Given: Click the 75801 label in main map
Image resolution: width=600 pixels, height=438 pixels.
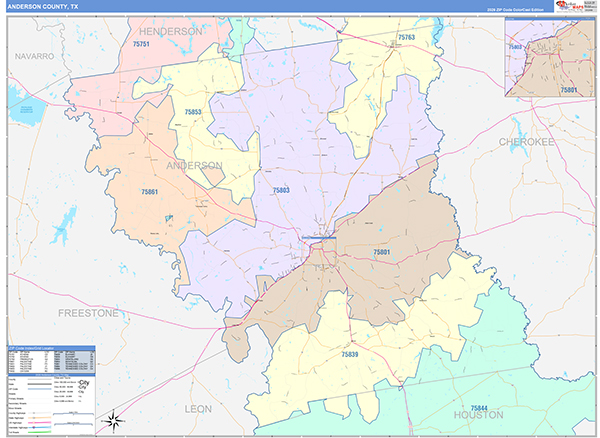Looking at the screenshot, I should (x=382, y=253).
